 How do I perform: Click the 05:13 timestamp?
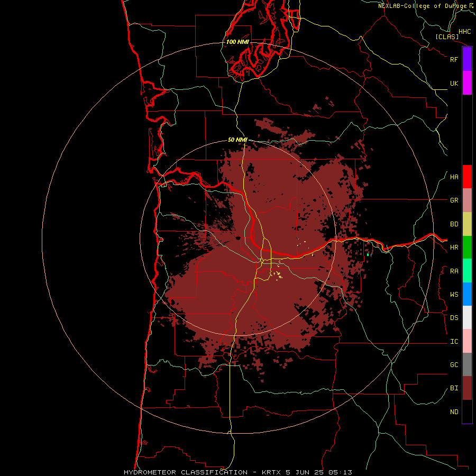click(x=342, y=472)
